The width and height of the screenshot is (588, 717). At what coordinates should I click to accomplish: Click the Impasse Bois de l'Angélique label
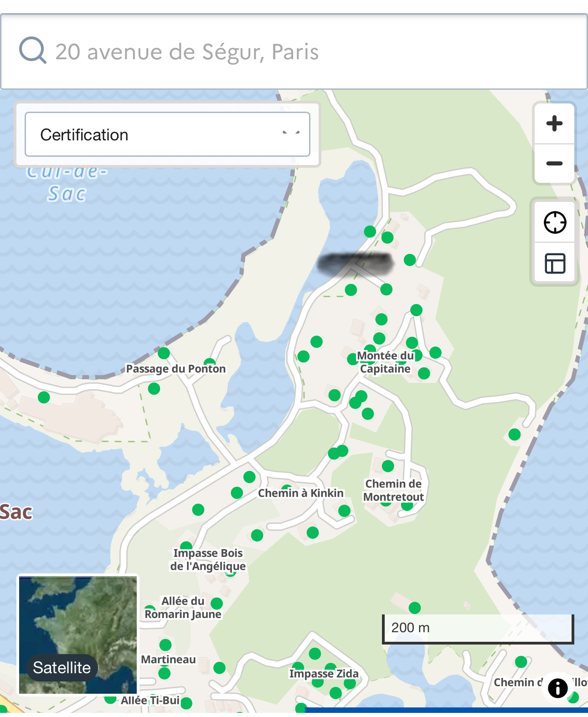tap(208, 560)
